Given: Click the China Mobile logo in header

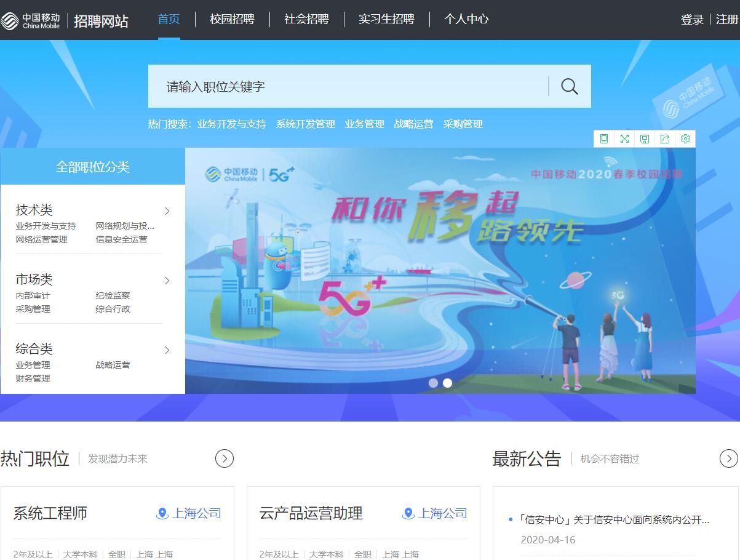Looking at the screenshot, I should (x=31, y=20).
